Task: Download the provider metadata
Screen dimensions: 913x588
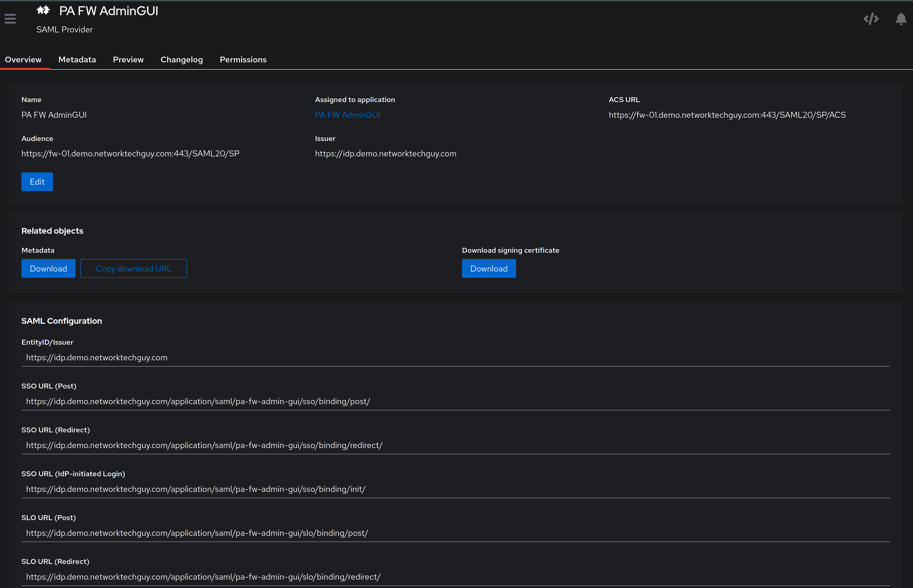Action: 49,268
